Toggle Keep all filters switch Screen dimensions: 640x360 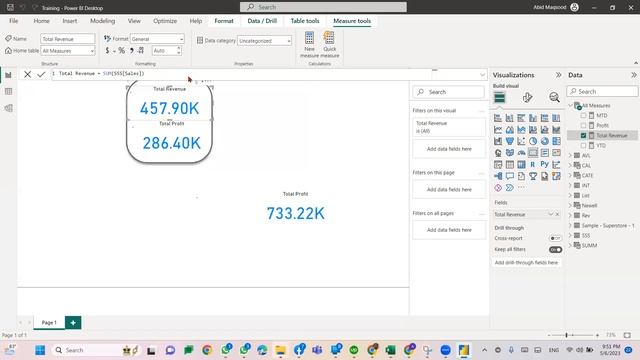coord(555,249)
